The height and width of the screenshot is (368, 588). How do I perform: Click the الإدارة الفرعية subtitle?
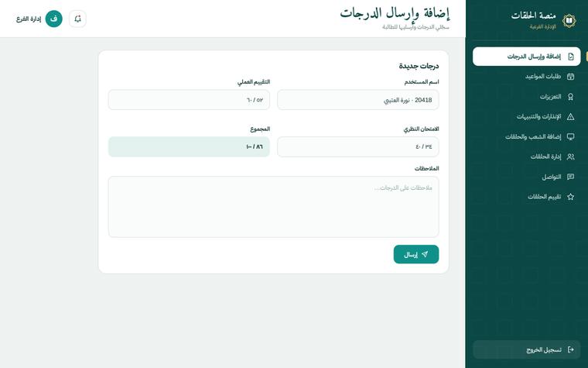542,27
